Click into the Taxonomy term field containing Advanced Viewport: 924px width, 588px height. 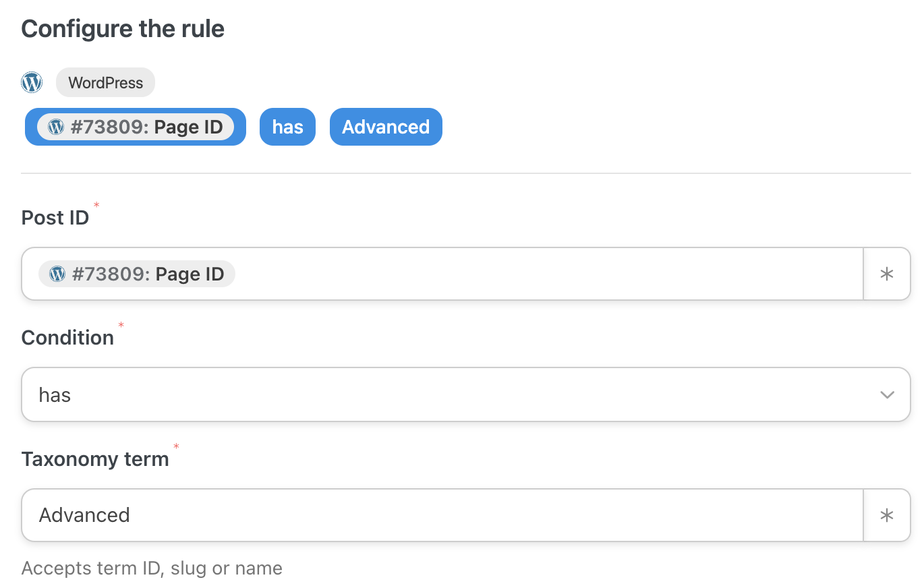(442, 515)
